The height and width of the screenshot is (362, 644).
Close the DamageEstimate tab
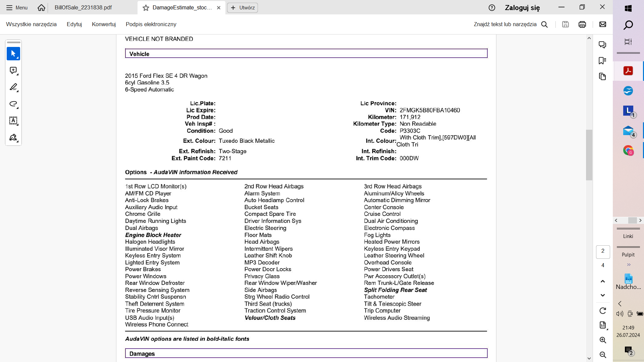pos(219,8)
